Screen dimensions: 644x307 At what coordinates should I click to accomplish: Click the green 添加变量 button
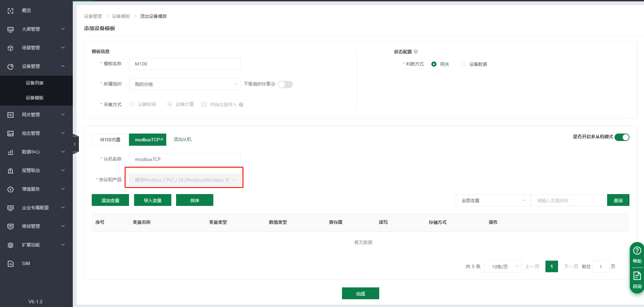[110, 200]
